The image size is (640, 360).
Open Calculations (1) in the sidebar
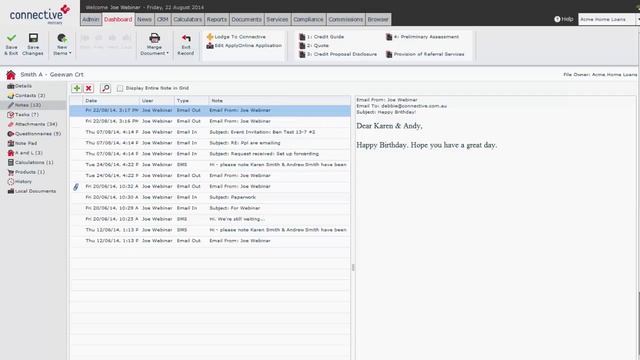[31, 162]
